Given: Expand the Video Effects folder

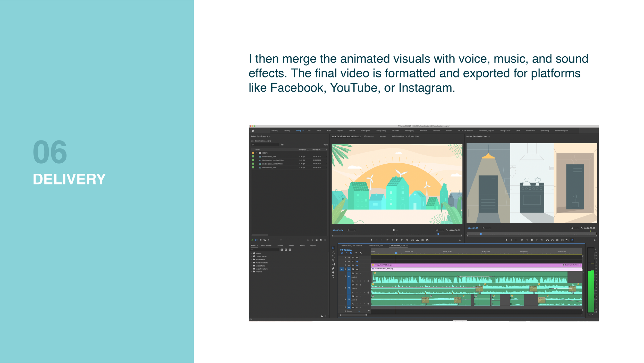Looking at the screenshot, I should (251, 266).
